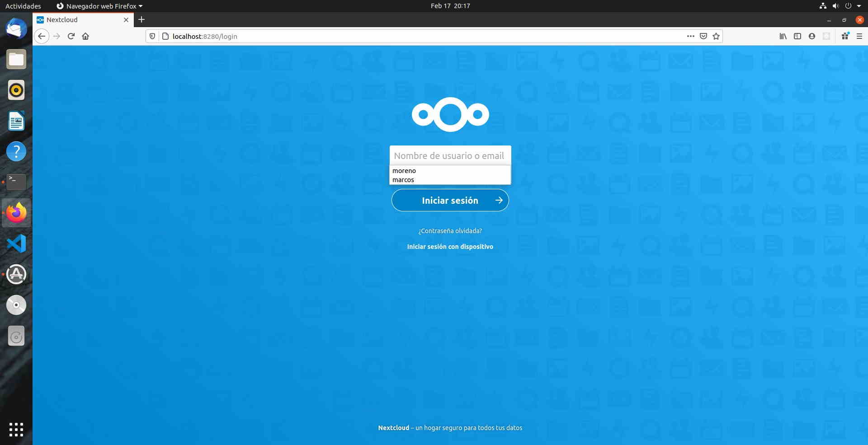Switch to Firefox in the dock
868x445 pixels.
coord(16,213)
